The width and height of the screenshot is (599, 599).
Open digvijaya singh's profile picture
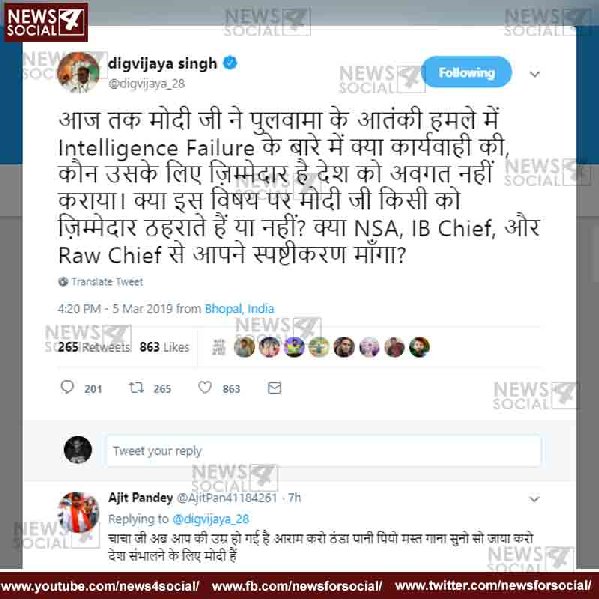tap(78, 73)
